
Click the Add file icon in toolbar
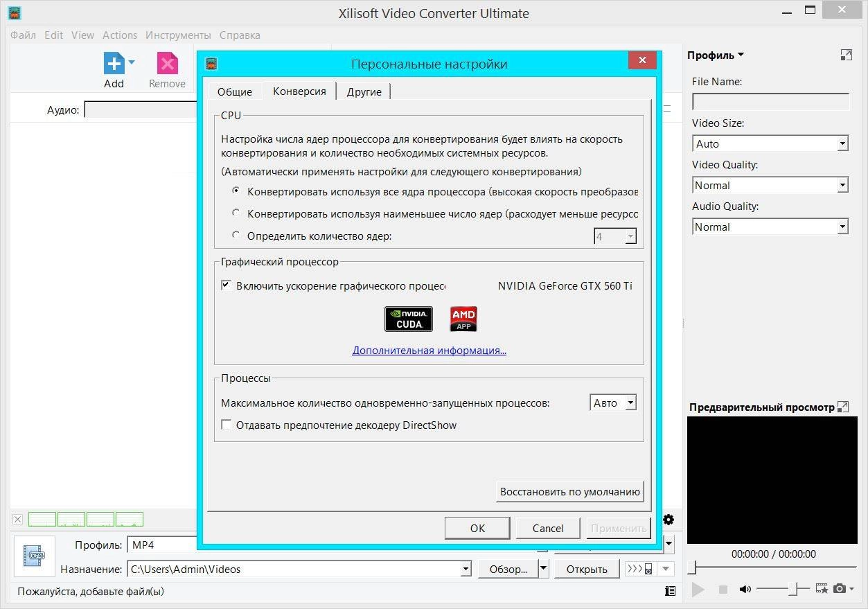tap(114, 64)
